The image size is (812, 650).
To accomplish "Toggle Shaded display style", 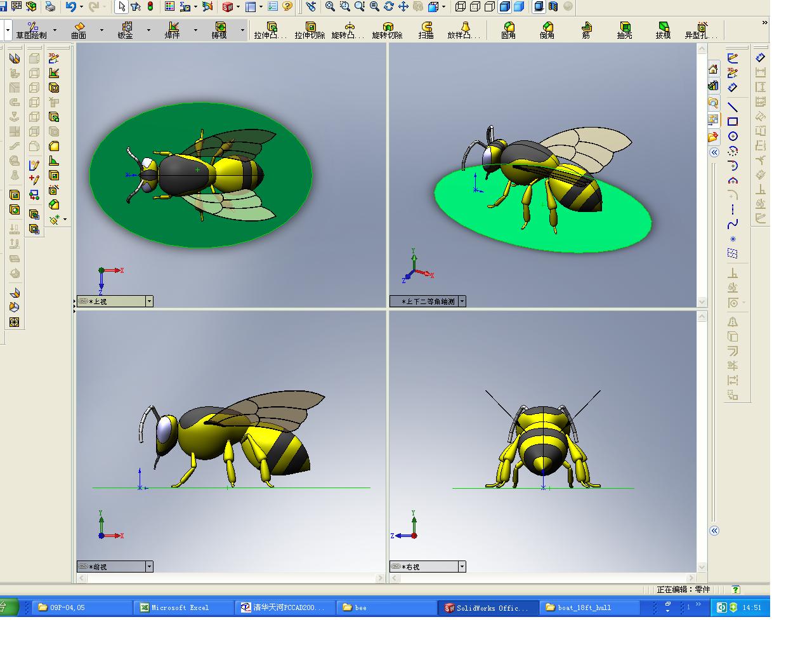I will point(519,7).
